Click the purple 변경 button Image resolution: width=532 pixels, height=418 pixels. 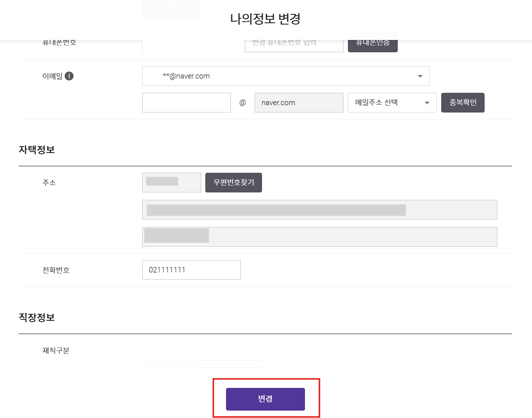[266, 399]
